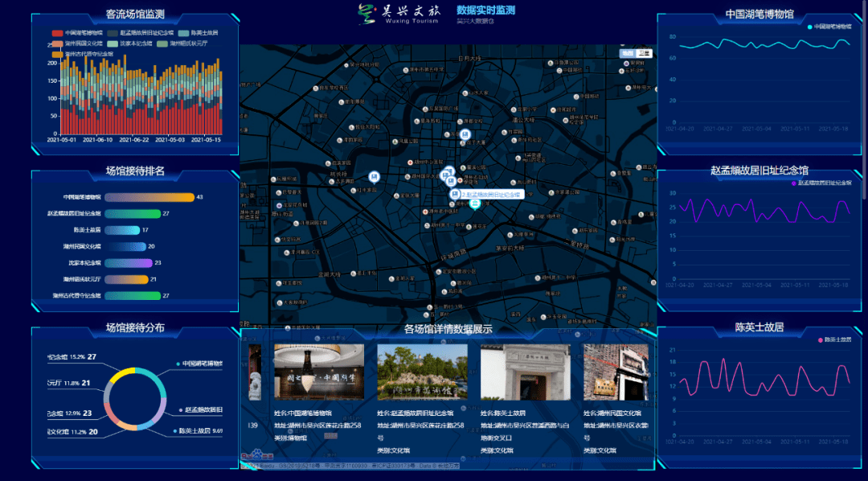
Task: Select the teal highlighted location pin on the map
Action: [474, 204]
